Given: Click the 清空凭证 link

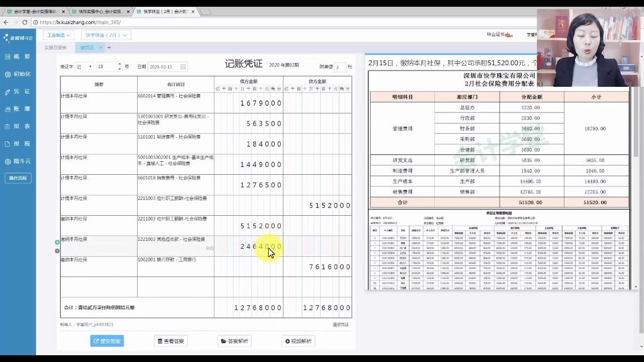Looking at the screenshot, I should click(340, 325).
